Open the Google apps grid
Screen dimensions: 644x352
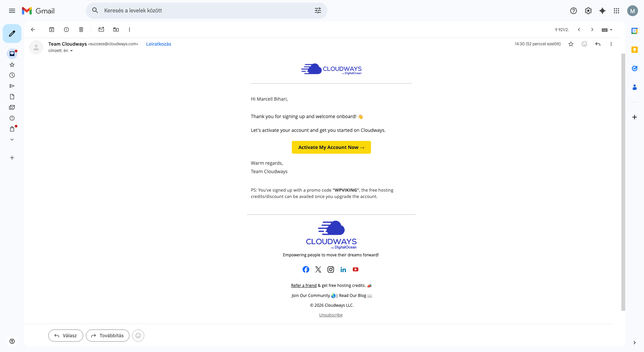coord(616,11)
